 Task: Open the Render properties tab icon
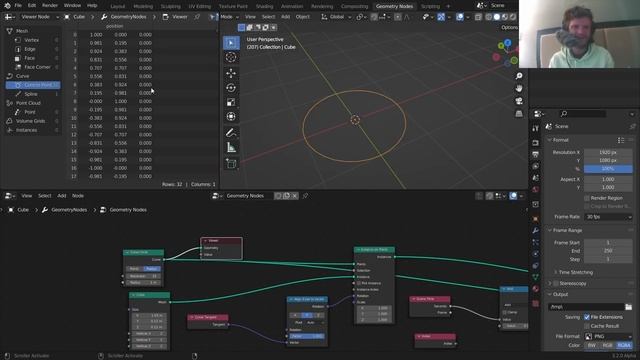[536, 143]
